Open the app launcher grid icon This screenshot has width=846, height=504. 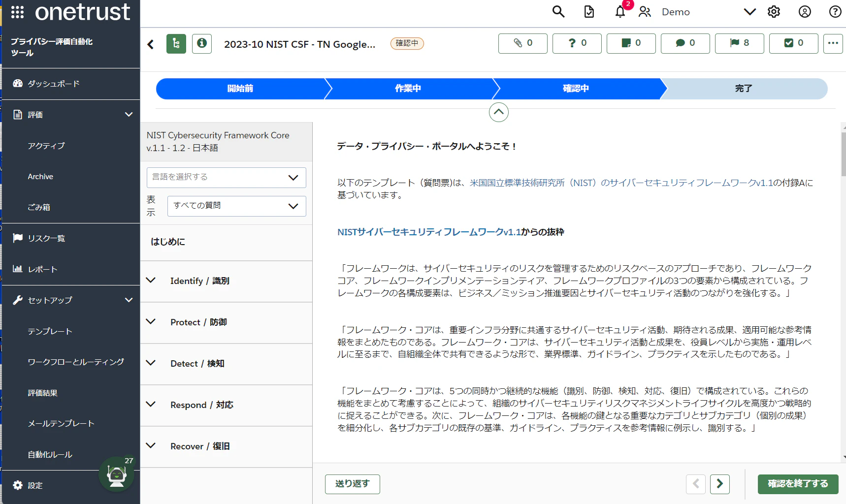click(x=17, y=12)
